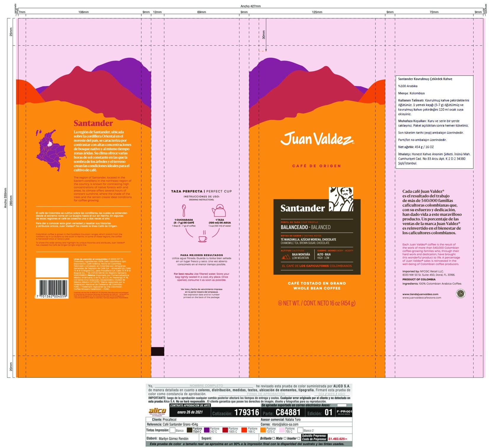Click the spoon icon above 1 CUCHARADA

click(x=184, y=210)
